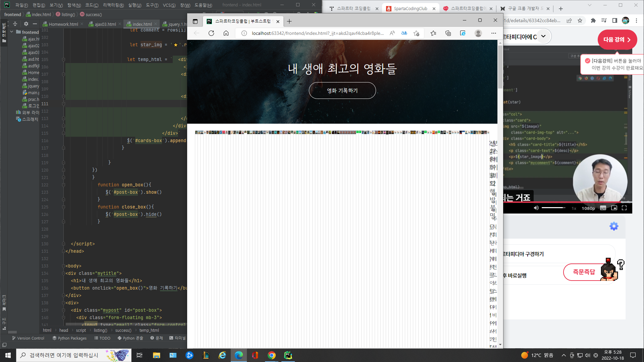Switch to 구글 크롬 개발자 tab in Chrome
The height and width of the screenshot is (362, 644).
pos(525,8)
